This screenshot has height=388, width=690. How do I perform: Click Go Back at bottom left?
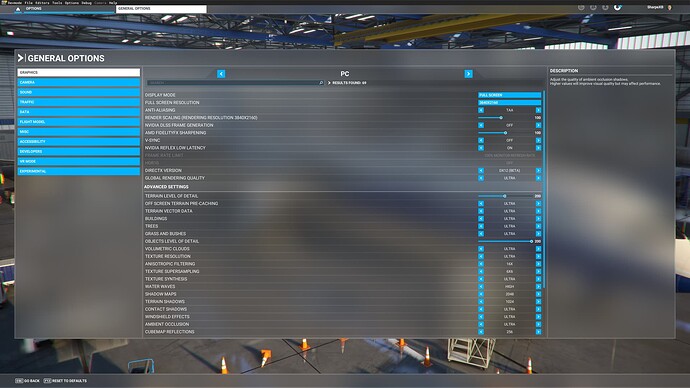pos(27,381)
